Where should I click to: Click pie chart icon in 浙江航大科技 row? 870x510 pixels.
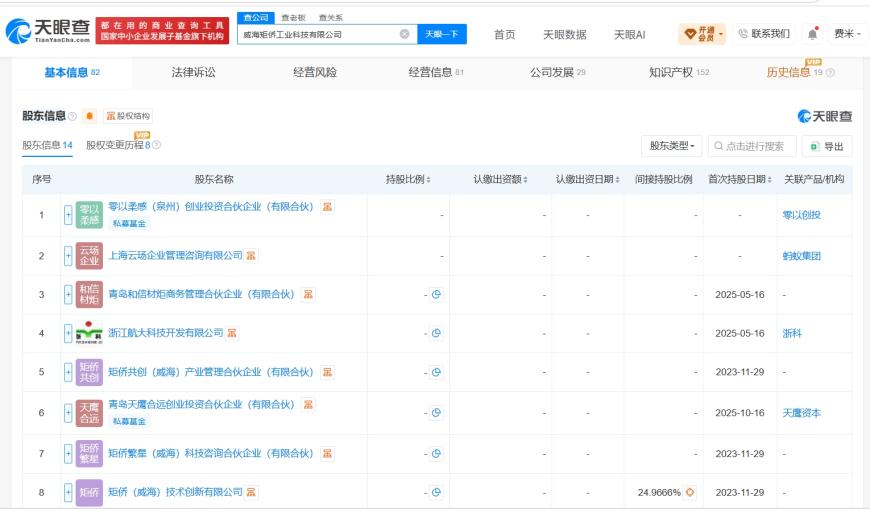coord(436,334)
